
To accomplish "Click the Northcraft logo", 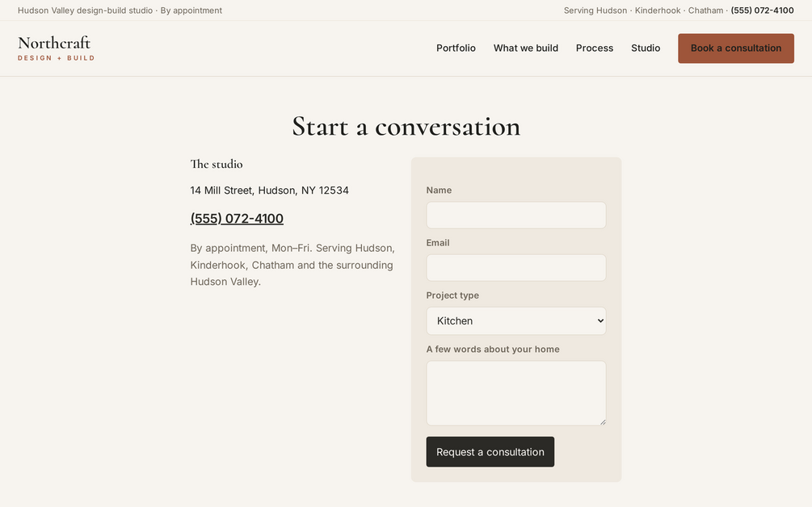I will click(x=56, y=48).
